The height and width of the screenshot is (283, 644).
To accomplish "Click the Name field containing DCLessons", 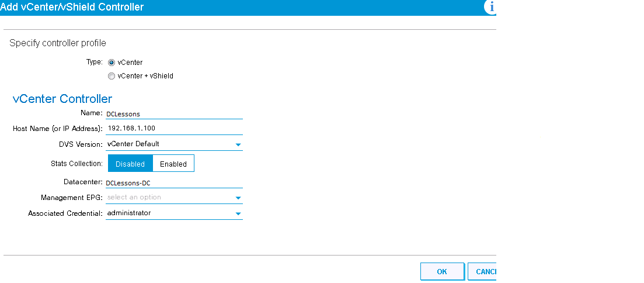I will point(174,114).
